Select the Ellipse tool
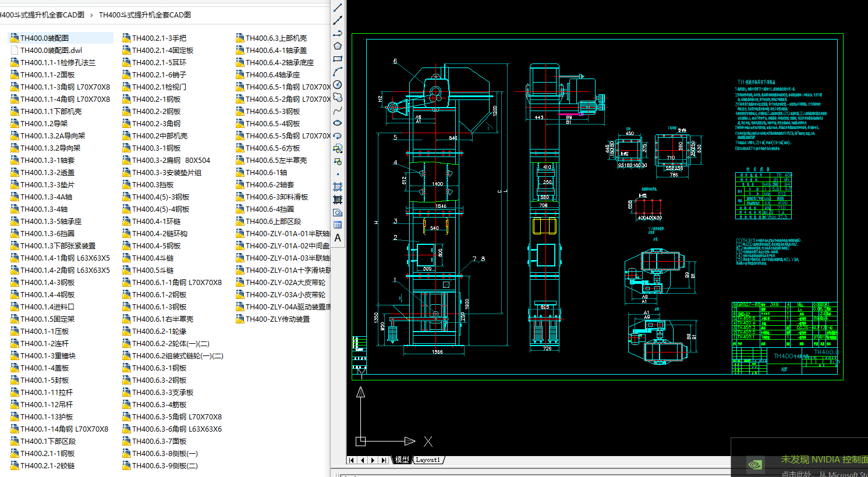The height and width of the screenshot is (477, 868). [338, 121]
